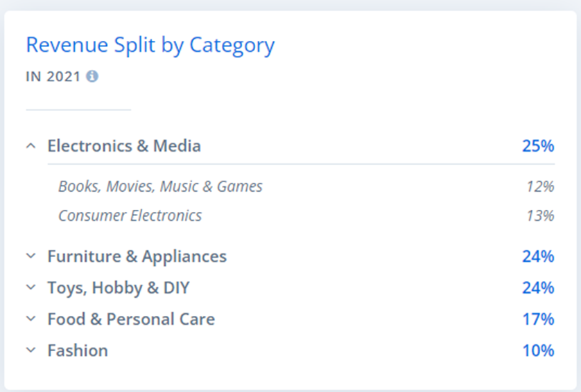Click the 17% value for Food & Personal Care

pos(539,319)
